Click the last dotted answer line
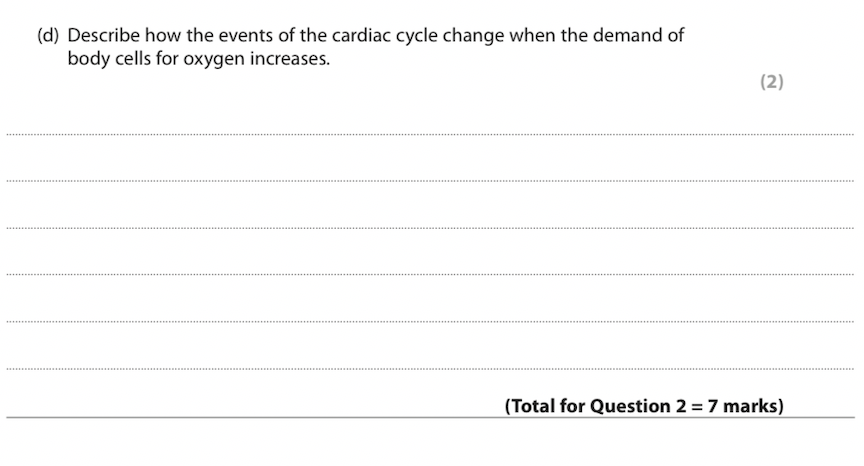 coord(430,368)
